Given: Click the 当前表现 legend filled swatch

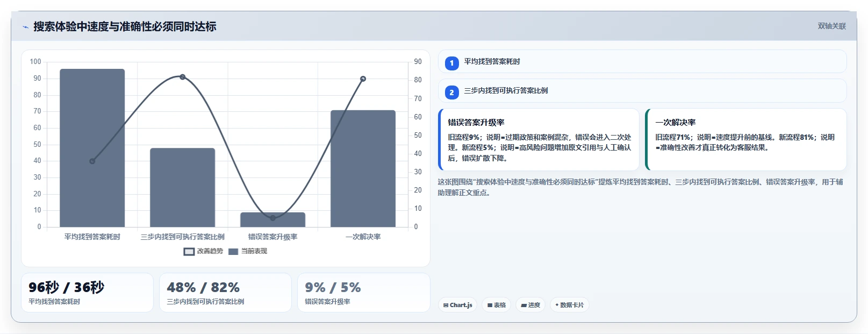Looking at the screenshot, I should coord(233,251).
